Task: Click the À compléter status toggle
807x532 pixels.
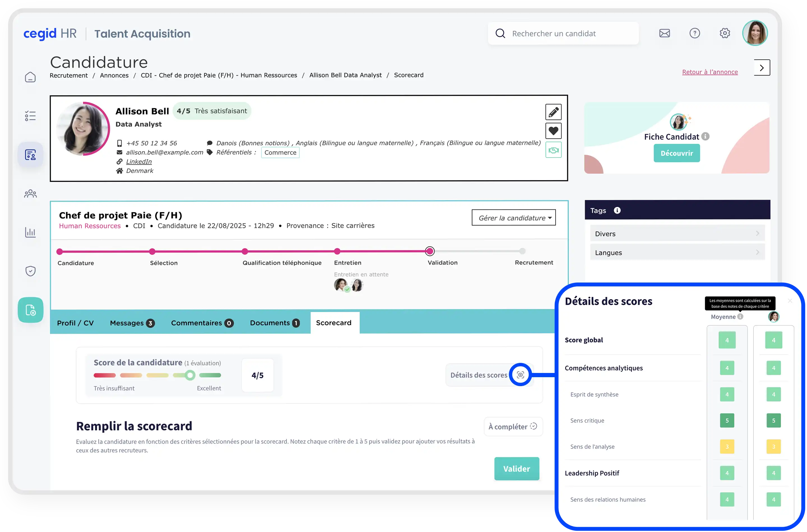Action: point(513,426)
